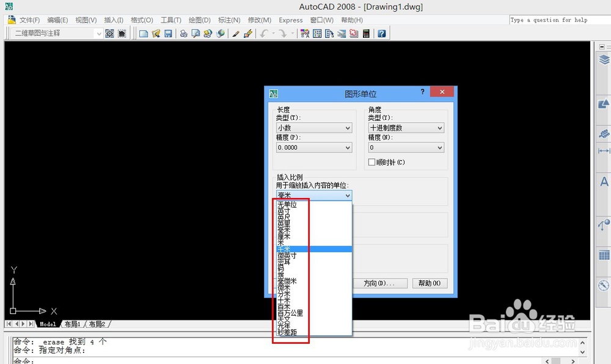Viewport: 611px width, 364px height.
Task: Open the Tool Palettes icon
Action: (x=329, y=34)
